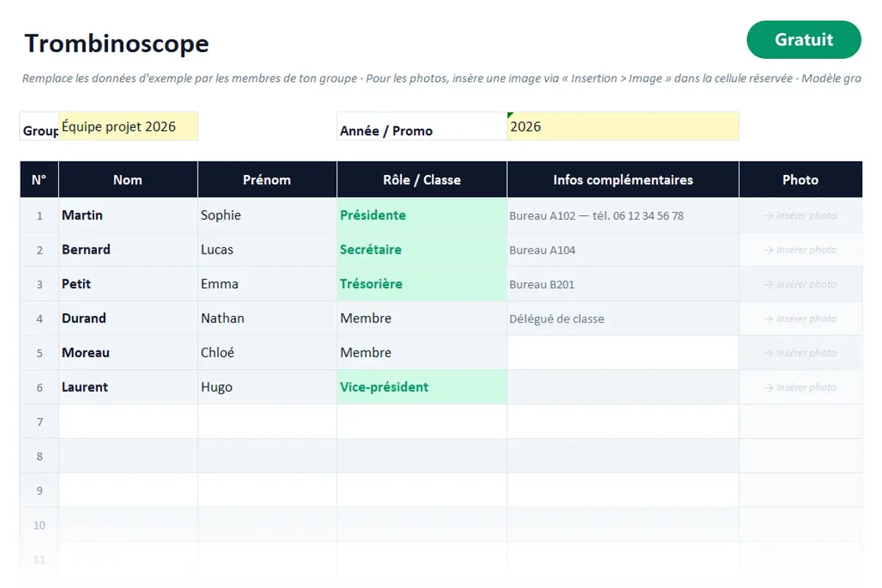Viewport: 882px width, 588px height.
Task: Select the first name Lucas
Action: [267, 250]
